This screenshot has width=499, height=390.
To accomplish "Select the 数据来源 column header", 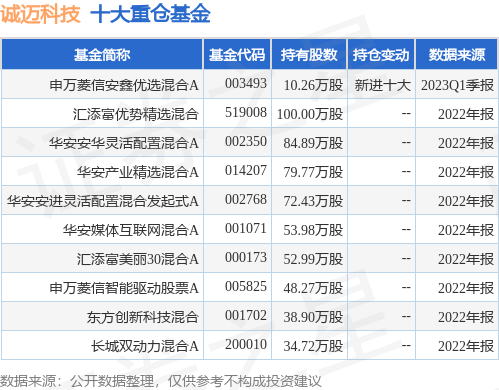I will 457,55.
